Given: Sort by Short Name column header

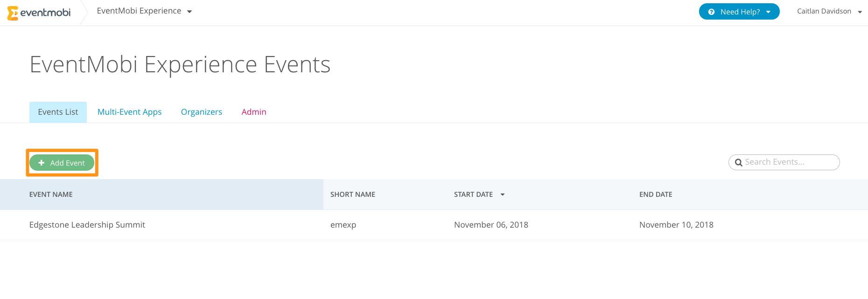Looking at the screenshot, I should pyautogui.click(x=353, y=195).
